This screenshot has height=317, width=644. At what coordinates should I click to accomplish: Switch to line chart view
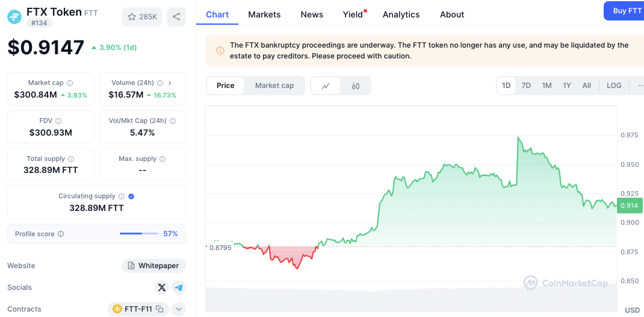(326, 86)
